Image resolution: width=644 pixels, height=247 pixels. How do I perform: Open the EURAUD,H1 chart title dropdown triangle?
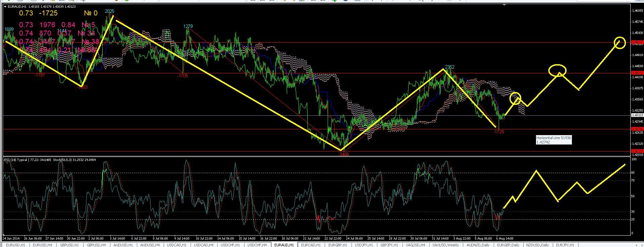click(5, 6)
